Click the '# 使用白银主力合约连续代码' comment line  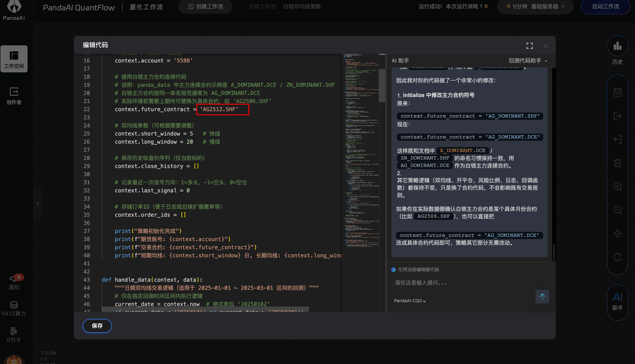[151, 77]
